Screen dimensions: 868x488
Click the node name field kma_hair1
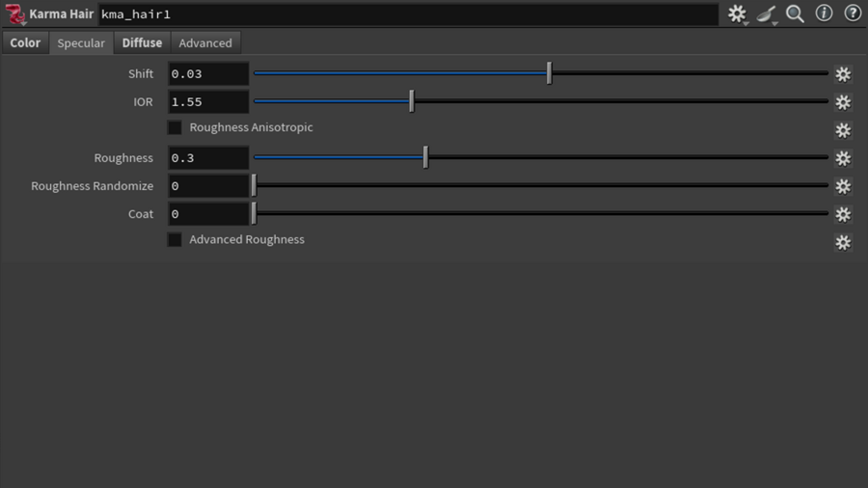(409, 14)
